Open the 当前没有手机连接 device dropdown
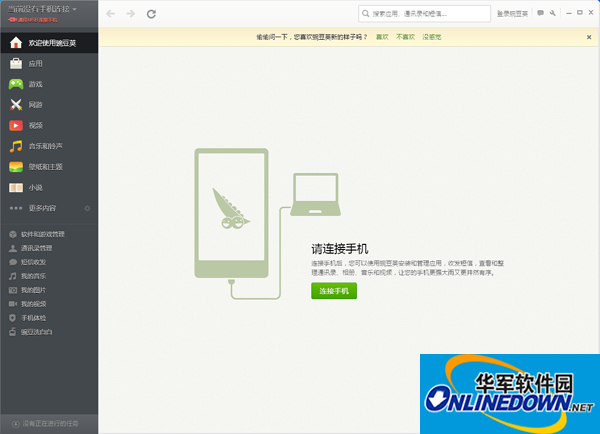This screenshot has height=434, width=600. pos(42,9)
